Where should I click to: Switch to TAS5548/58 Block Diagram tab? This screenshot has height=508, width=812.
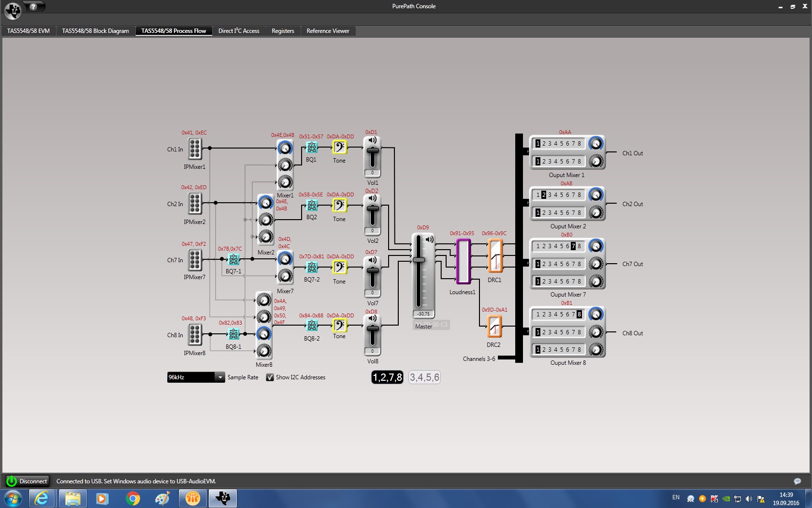coord(96,31)
